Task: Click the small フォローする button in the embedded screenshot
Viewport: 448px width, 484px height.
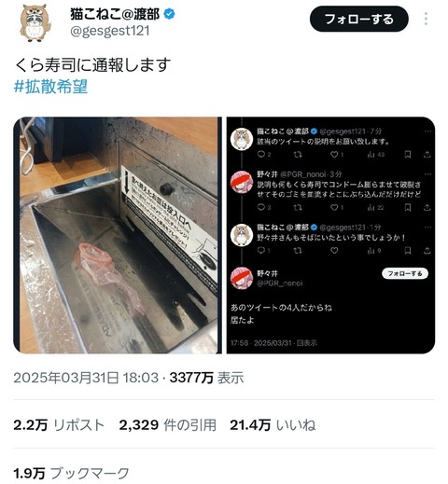Action: click(x=405, y=273)
